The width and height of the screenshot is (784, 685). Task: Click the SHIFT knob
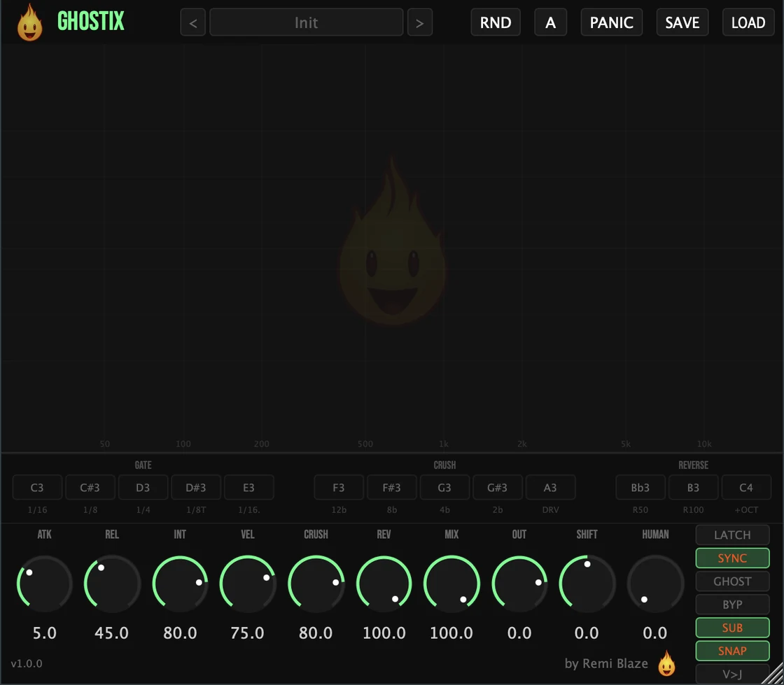pos(587,584)
